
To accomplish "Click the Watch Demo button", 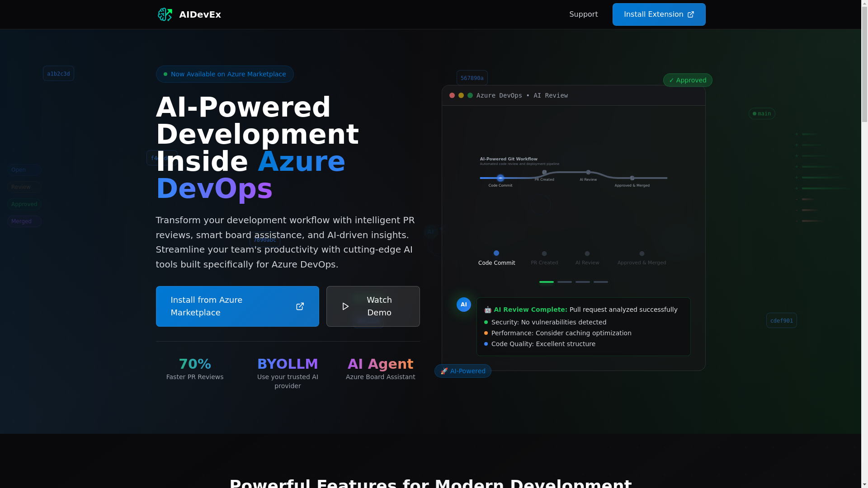I will [373, 306].
